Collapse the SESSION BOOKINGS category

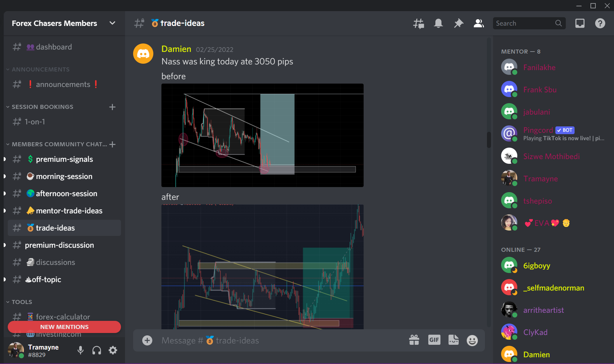pos(42,107)
